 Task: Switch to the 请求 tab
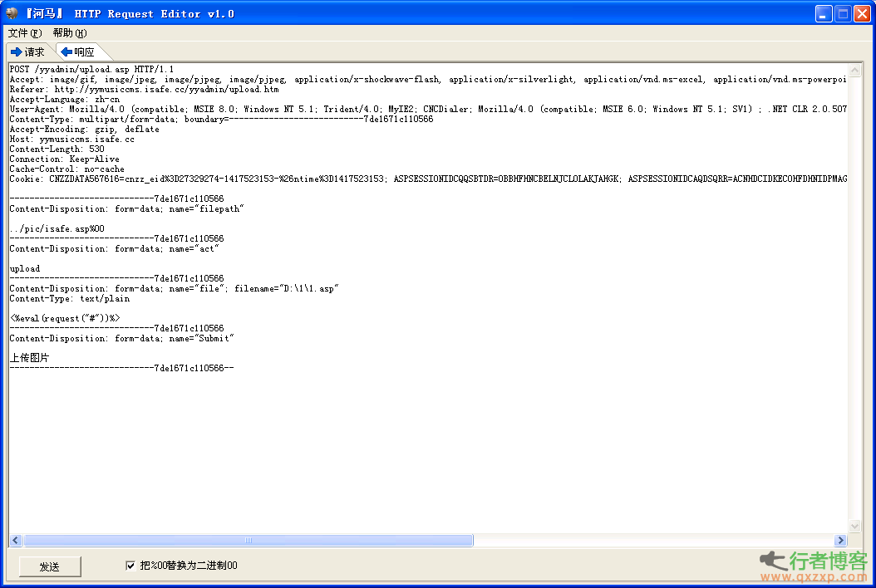coord(28,52)
